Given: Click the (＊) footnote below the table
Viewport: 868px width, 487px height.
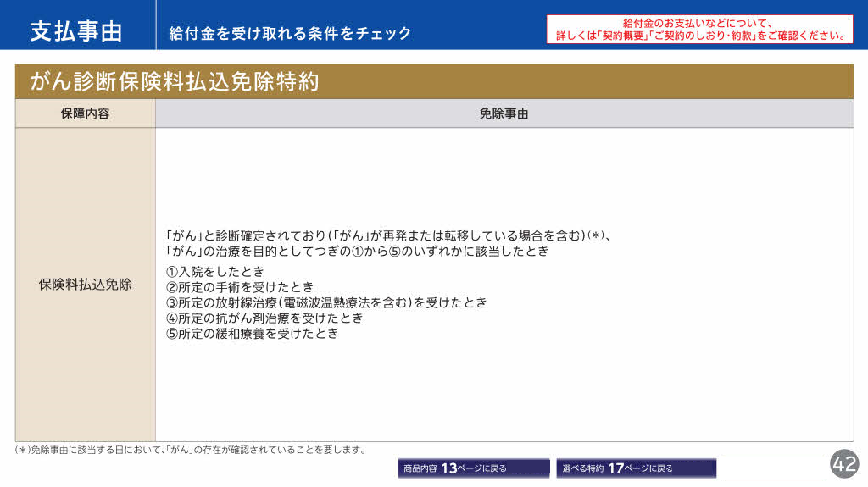Looking at the screenshot, I should [192, 450].
